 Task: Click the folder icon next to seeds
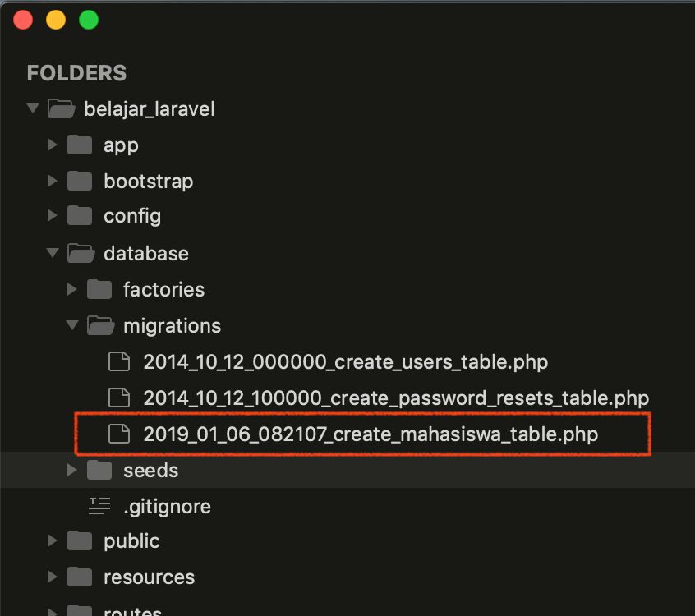pos(99,470)
